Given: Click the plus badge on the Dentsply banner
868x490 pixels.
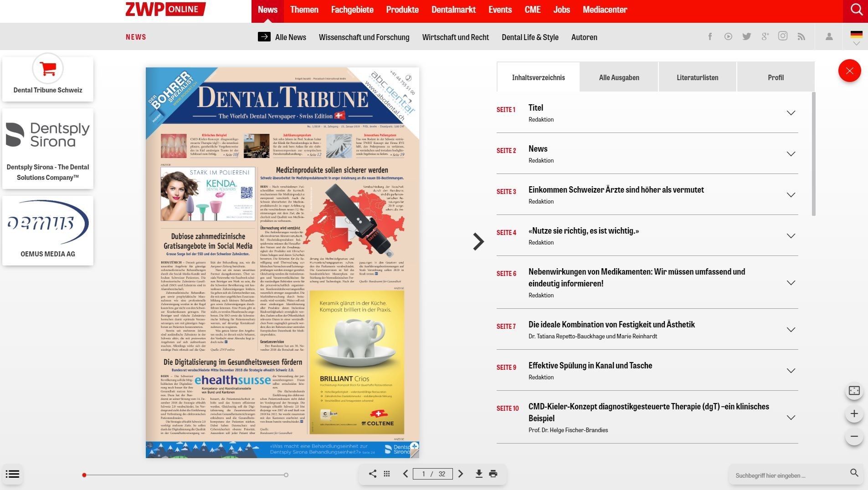Looking at the screenshot, I should [x=414, y=446].
